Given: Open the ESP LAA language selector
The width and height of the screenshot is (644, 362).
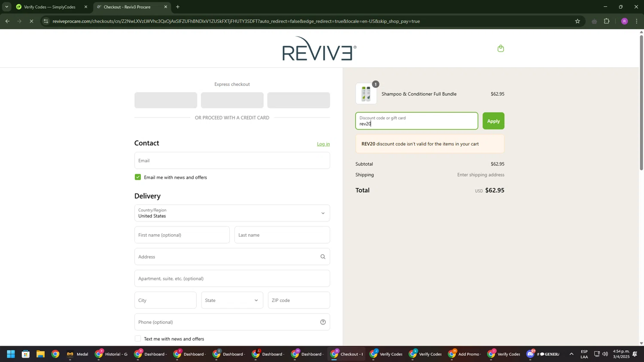Looking at the screenshot, I should tap(584, 354).
